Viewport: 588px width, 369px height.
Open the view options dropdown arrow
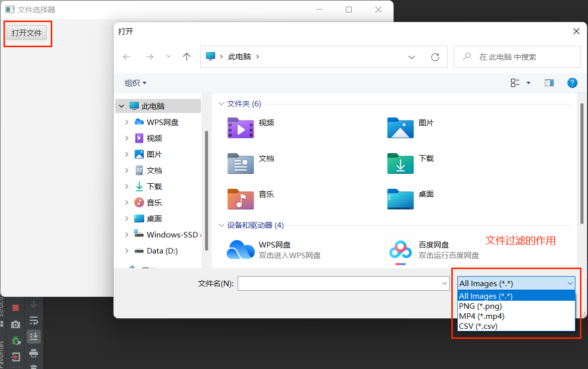[x=528, y=83]
